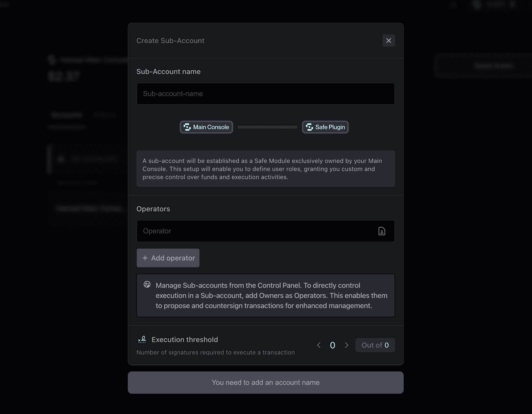Focus the Operator address input
Image resolution: width=532 pixels, height=414 pixels.
256,231
